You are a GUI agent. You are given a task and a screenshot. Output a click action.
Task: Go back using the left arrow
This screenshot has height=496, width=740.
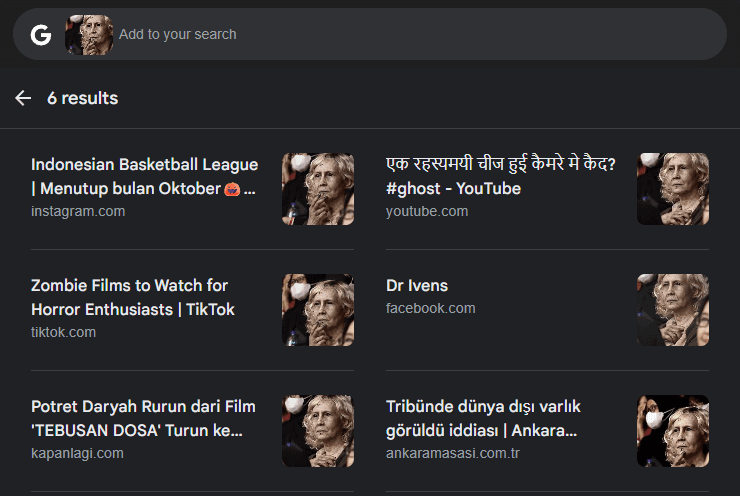coord(23,98)
